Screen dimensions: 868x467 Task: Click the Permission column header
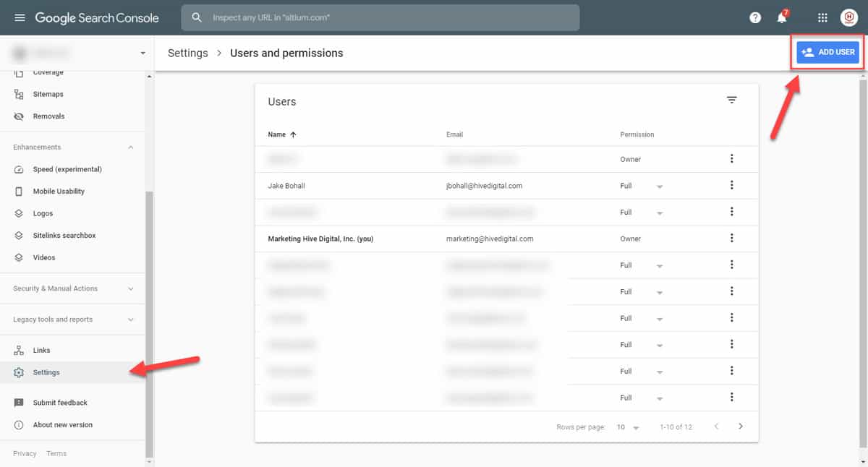[x=637, y=134]
